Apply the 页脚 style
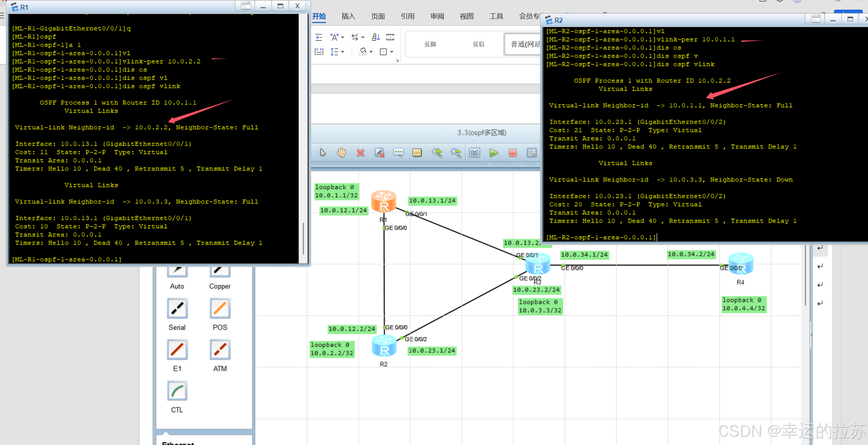This screenshot has height=445, width=868. tap(430, 44)
